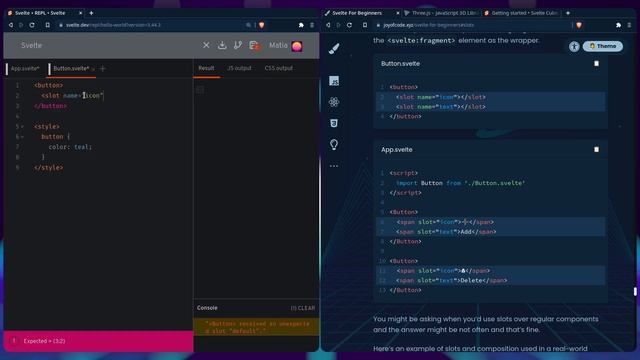Download the REPL project as zip
This screenshot has width=640, height=360.
point(222,45)
